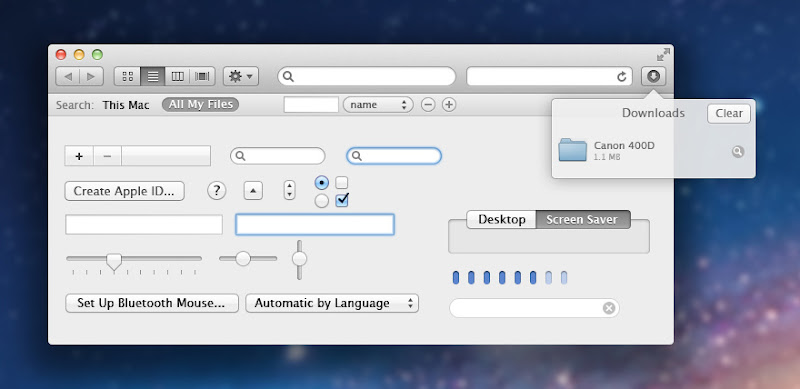800x389 pixels.
Task: Select the empty radio button
Action: 321,201
